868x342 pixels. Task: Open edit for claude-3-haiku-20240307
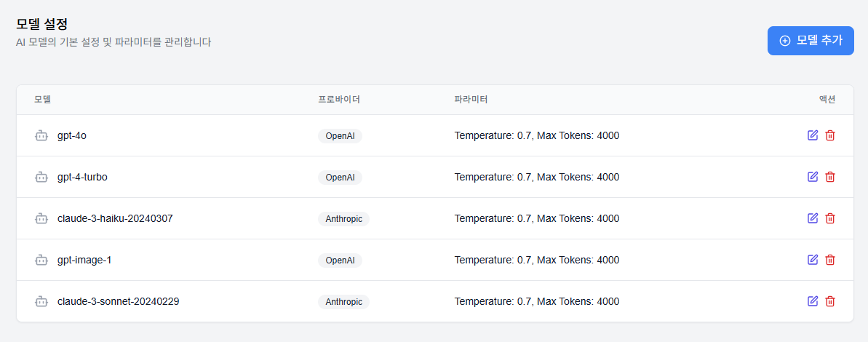(x=813, y=218)
